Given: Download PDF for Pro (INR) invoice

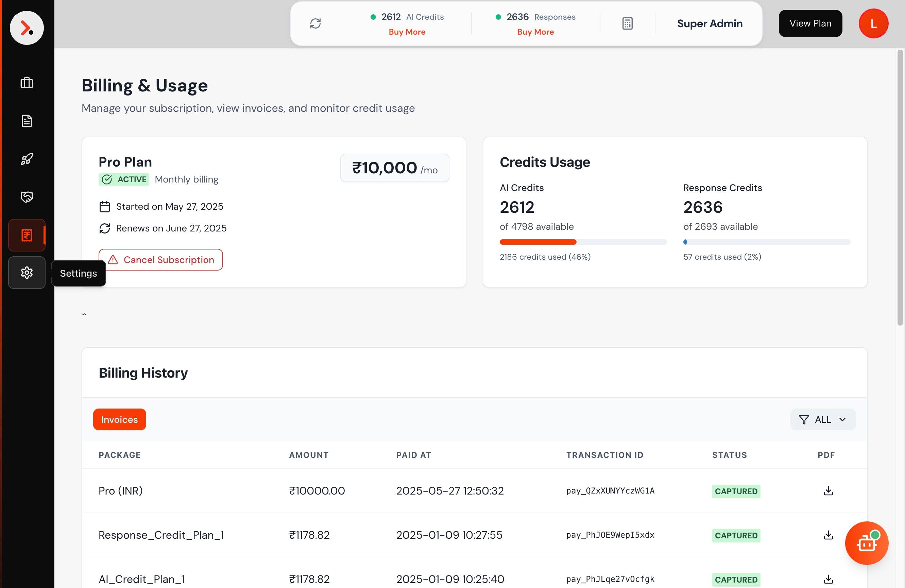Looking at the screenshot, I should click(828, 491).
